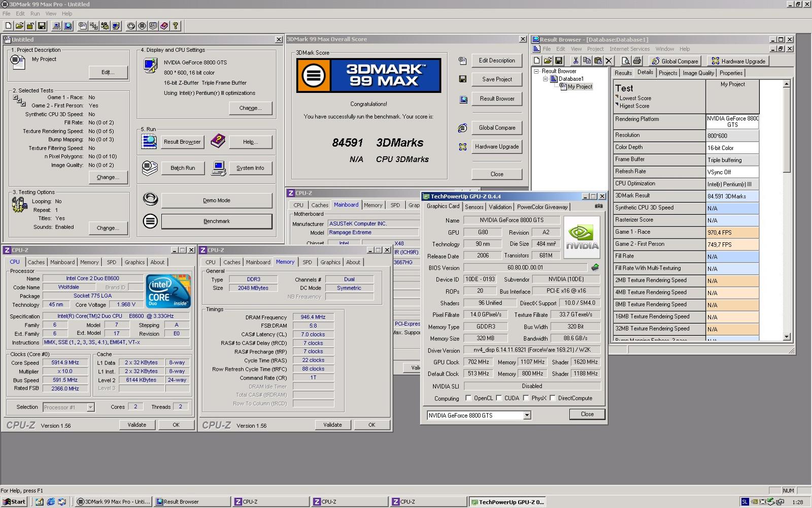Click the System Info button in the Run panel

click(x=250, y=168)
